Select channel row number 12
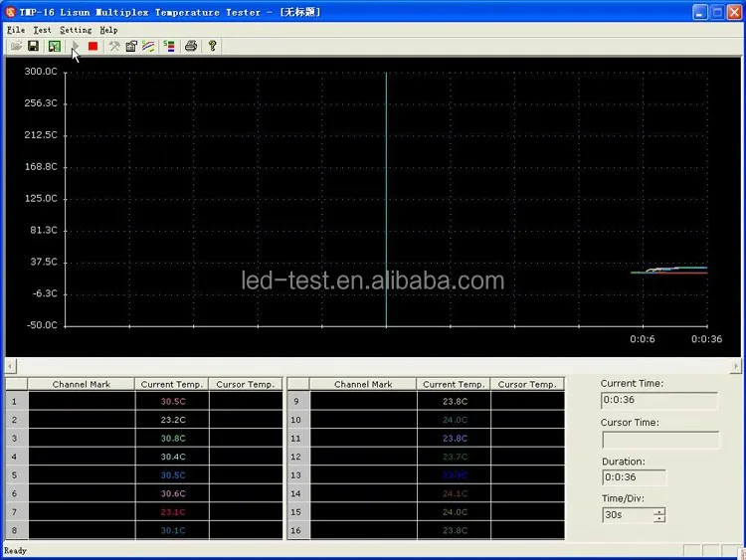Image resolution: width=746 pixels, height=560 pixels. click(296, 457)
